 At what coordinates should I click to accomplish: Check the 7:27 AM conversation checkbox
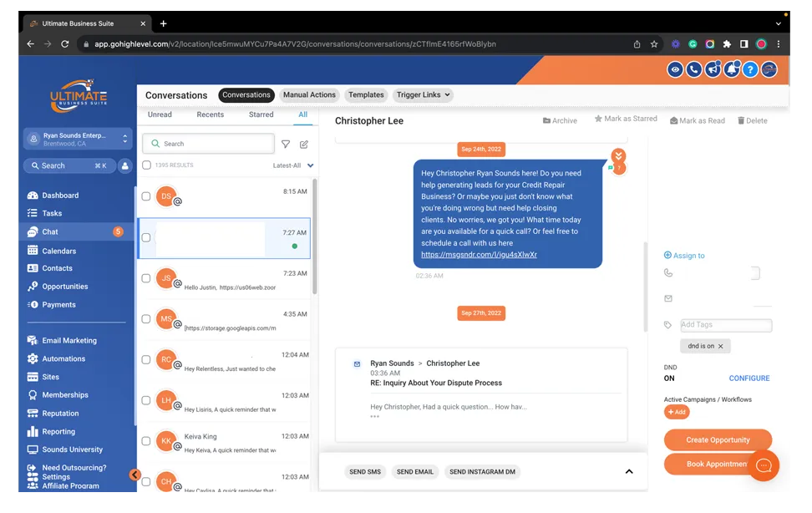tap(146, 237)
